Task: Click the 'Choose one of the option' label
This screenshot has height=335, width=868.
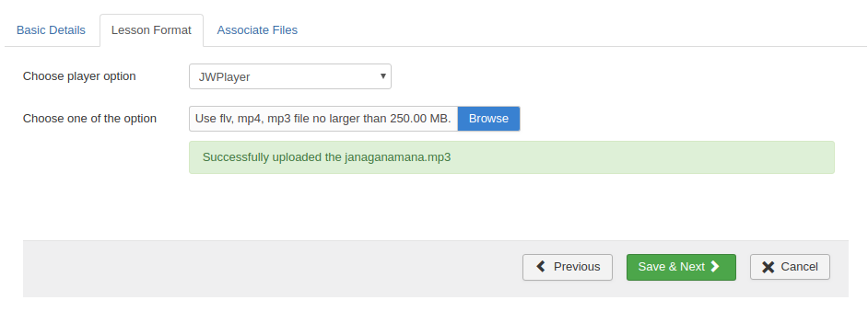Action: [89, 119]
